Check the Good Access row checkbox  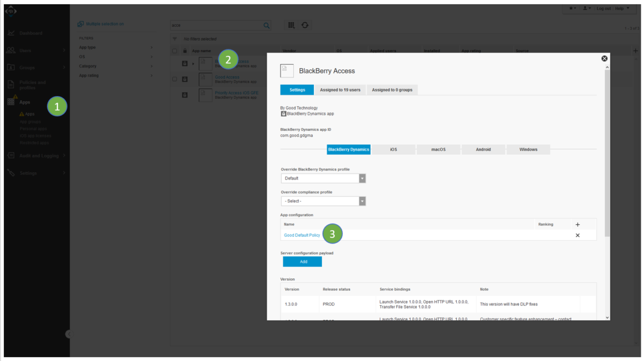174,79
